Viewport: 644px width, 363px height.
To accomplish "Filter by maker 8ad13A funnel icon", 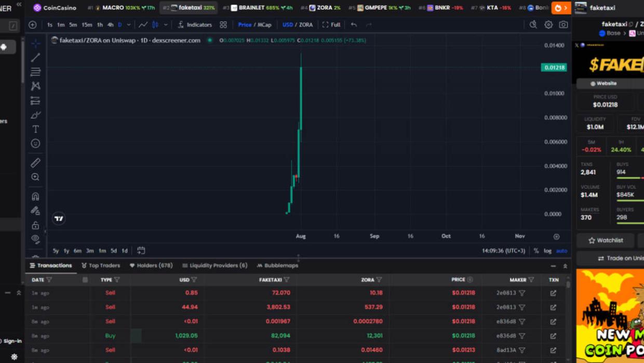I will 522,350.
